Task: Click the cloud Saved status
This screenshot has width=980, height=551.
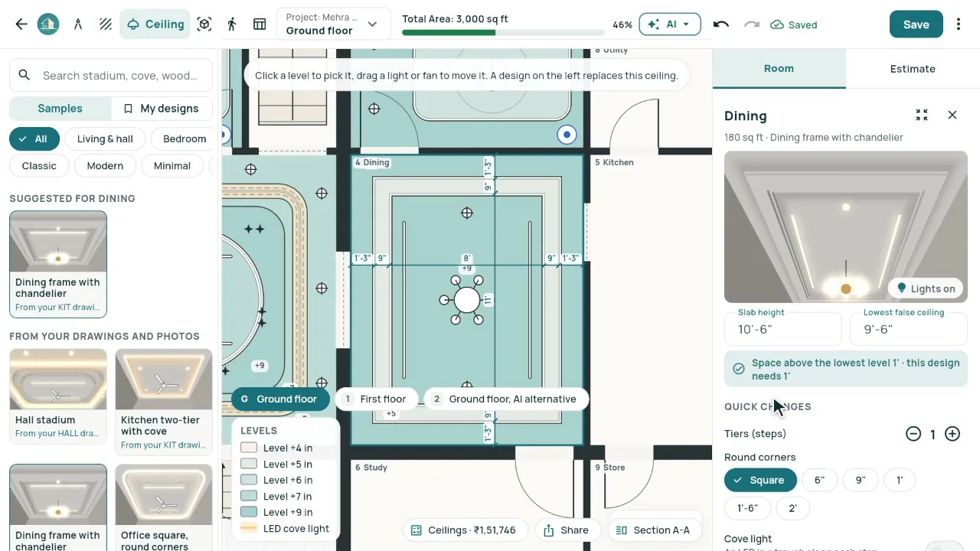Action: point(794,24)
